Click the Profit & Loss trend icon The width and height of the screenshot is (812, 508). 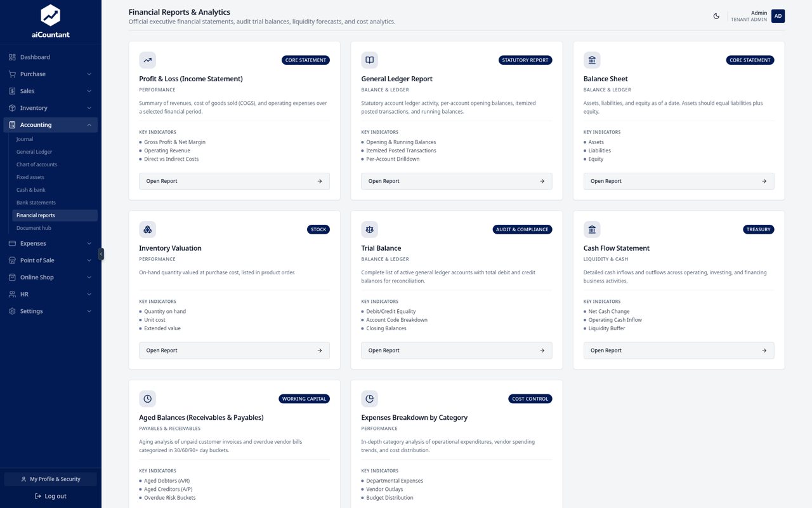coord(147,60)
